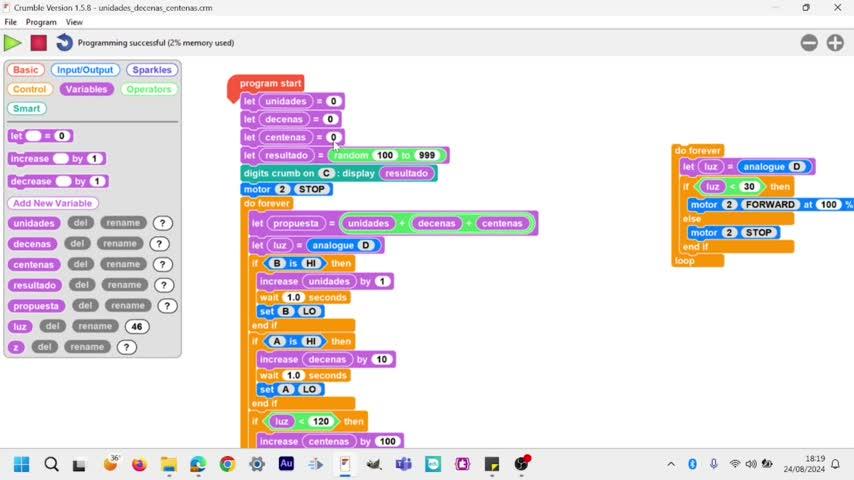
Task: Toggle HI in the 'A is HI' condition
Action: [x=310, y=342]
